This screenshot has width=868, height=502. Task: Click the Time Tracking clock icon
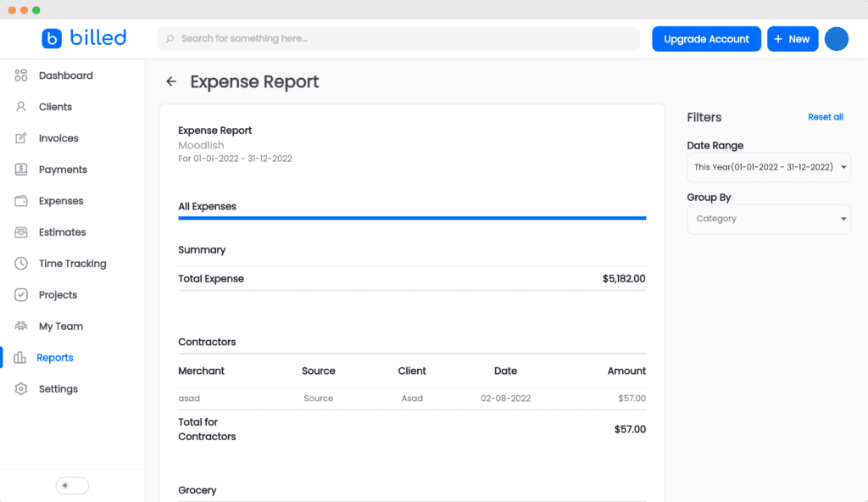tap(20, 263)
